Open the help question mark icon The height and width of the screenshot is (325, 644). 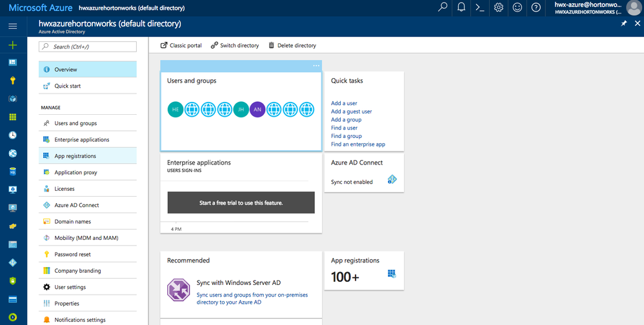click(x=536, y=8)
